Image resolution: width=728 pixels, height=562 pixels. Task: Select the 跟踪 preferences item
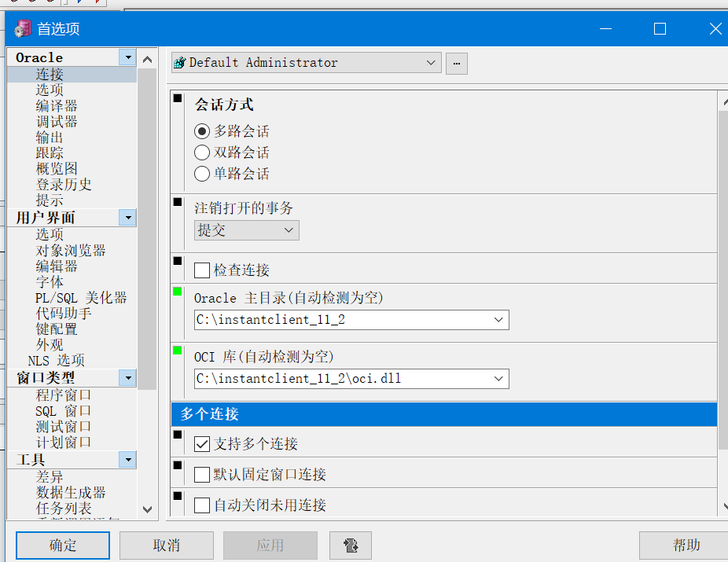click(x=50, y=152)
